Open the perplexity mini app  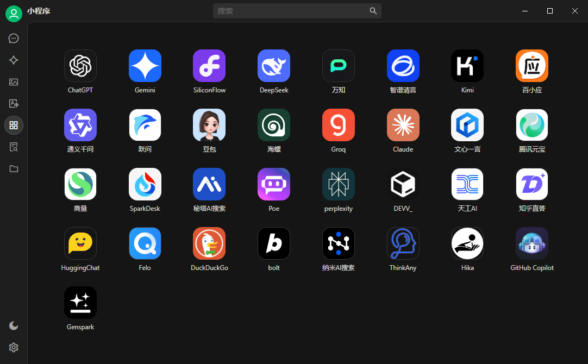point(338,184)
